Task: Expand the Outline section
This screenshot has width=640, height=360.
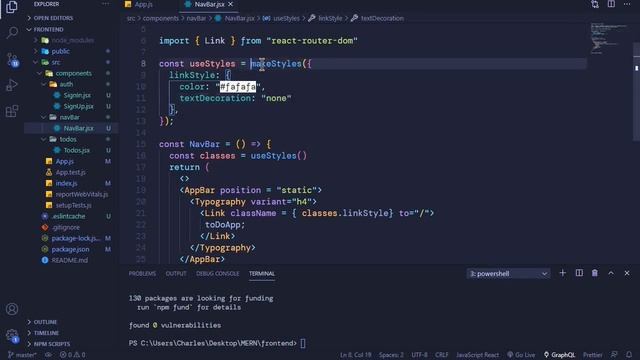Action: coord(45,322)
